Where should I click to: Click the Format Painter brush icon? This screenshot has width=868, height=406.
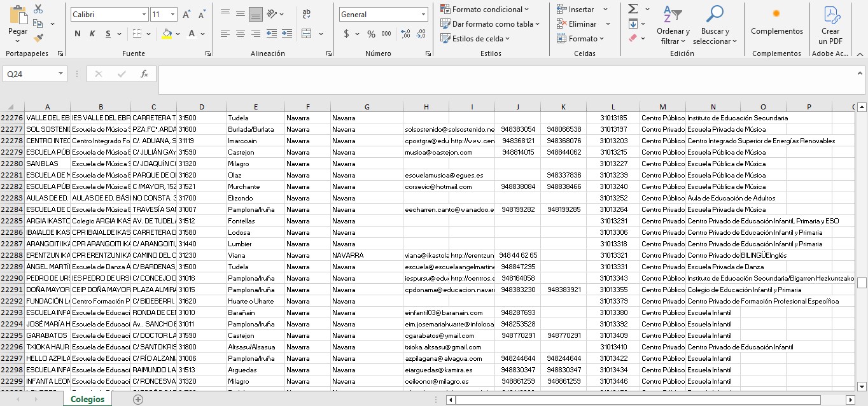click(x=38, y=38)
